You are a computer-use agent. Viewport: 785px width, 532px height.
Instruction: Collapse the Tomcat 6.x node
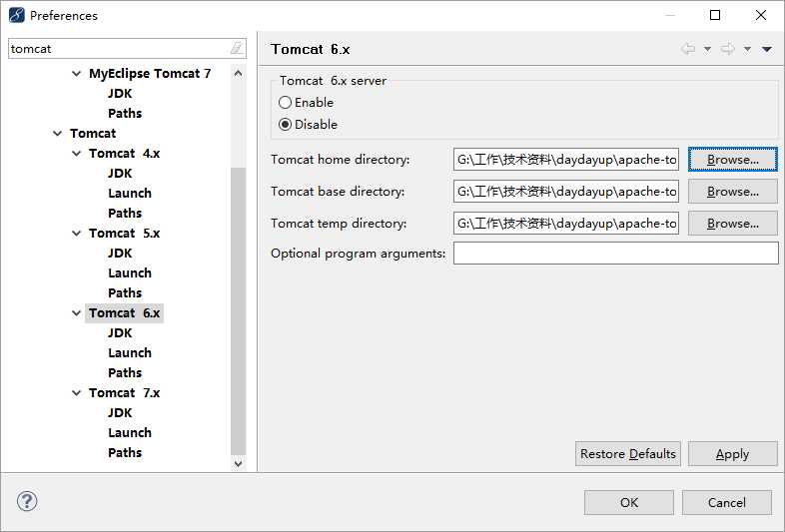point(76,313)
